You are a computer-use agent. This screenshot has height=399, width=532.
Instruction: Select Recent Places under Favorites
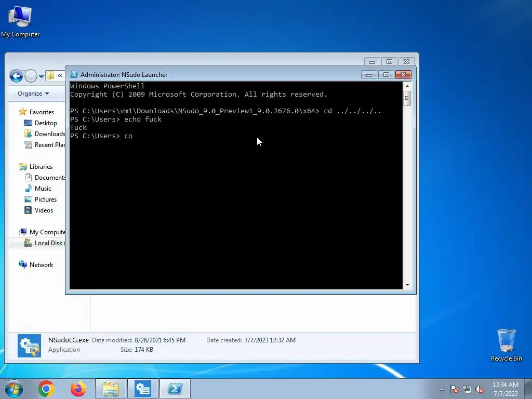pyautogui.click(x=45, y=144)
